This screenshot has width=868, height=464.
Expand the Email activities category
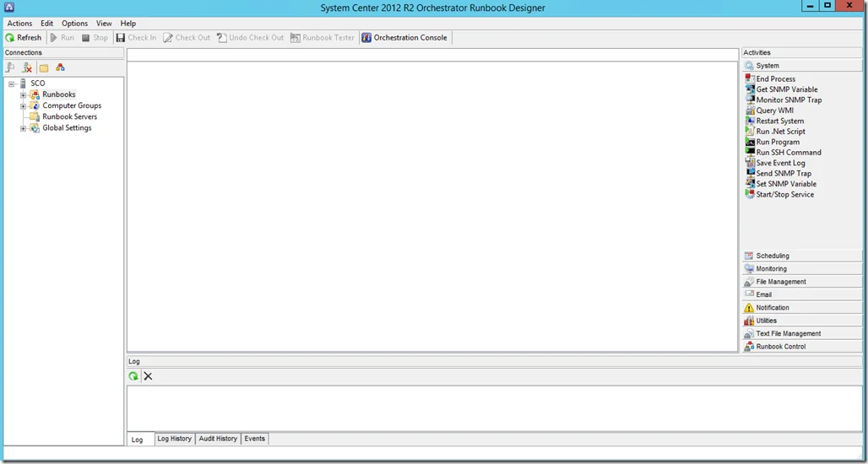click(802, 294)
